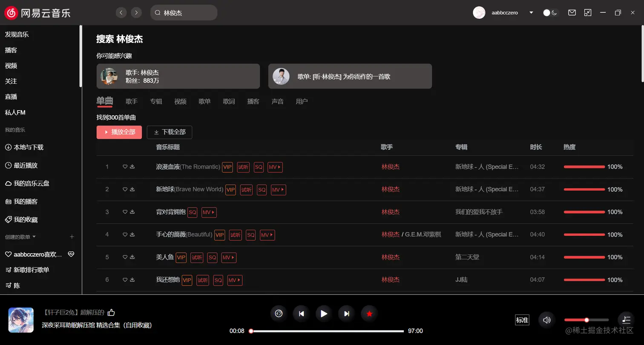This screenshot has width=644, height=345.
Task: Download the song 新地球
Action: (132, 189)
